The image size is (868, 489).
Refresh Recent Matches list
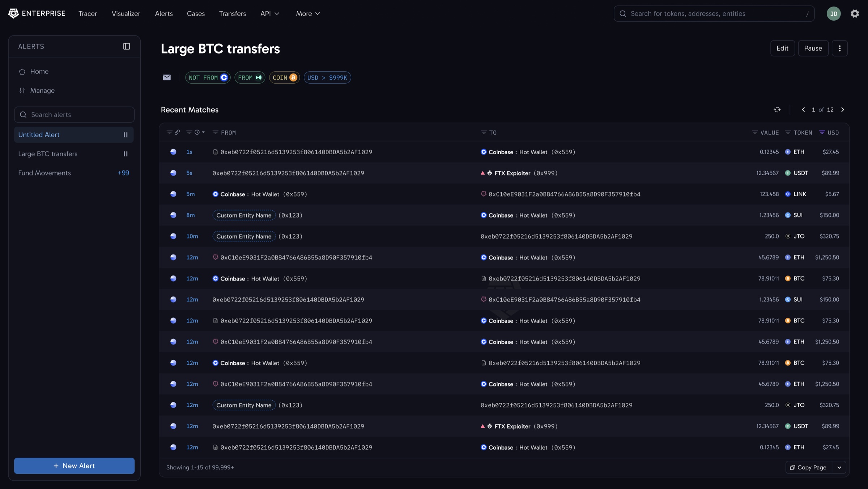[777, 110]
